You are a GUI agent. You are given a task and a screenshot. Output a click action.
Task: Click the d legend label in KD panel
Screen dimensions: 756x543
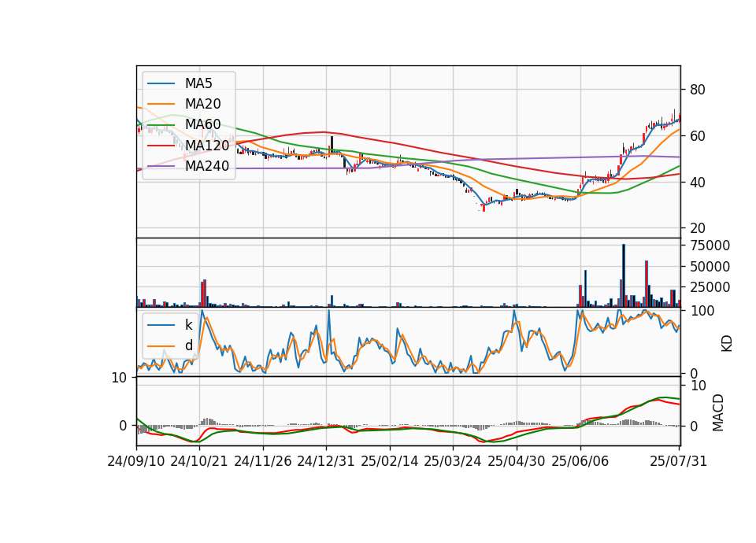(188, 345)
